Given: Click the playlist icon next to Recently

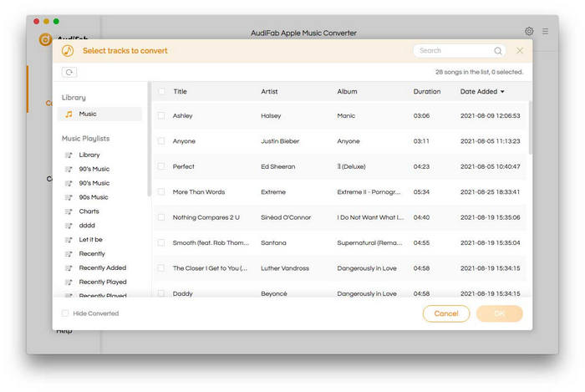Looking at the screenshot, I should tap(69, 254).
